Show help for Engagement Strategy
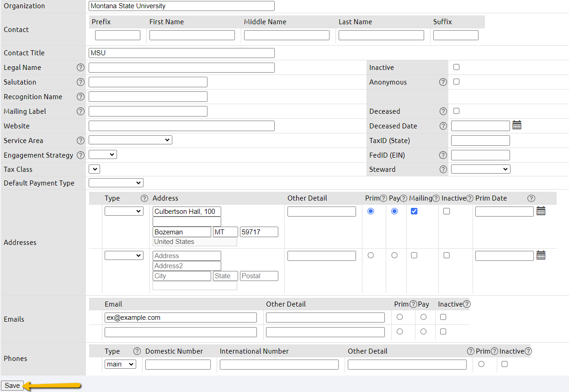The width and height of the screenshot is (569, 392). [x=80, y=155]
